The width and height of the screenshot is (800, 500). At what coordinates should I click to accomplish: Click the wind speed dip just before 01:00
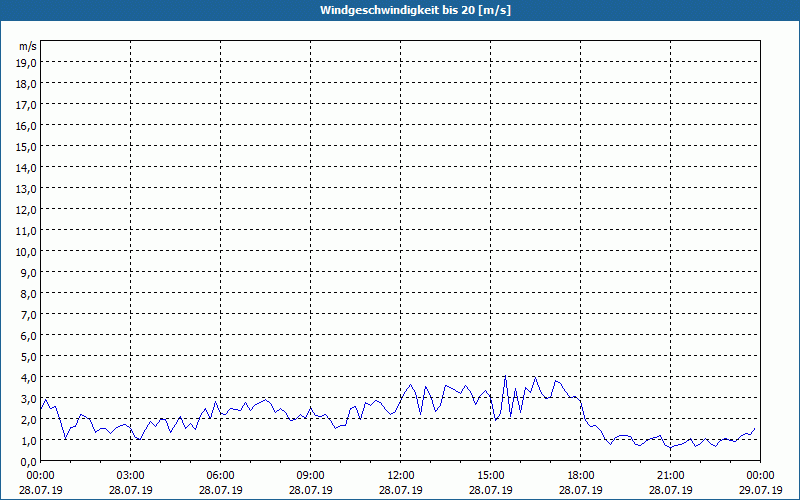tap(65, 438)
